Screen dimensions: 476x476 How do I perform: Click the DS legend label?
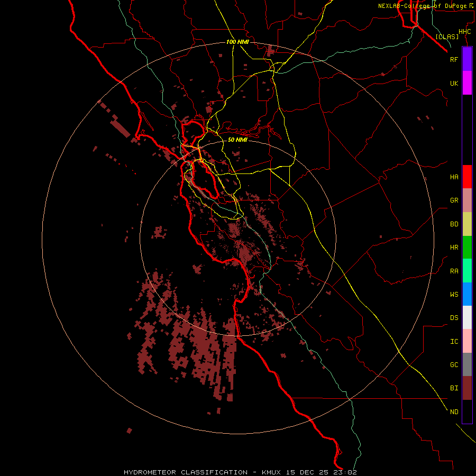coord(454,318)
